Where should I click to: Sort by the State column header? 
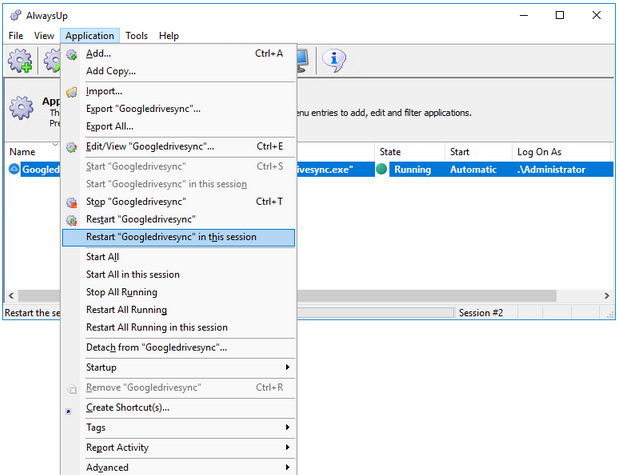[x=410, y=152]
